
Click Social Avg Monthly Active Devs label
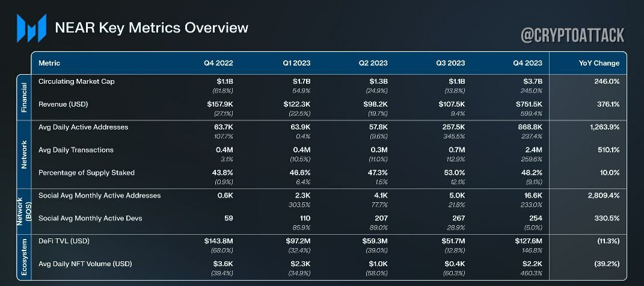pyautogui.click(x=90, y=218)
